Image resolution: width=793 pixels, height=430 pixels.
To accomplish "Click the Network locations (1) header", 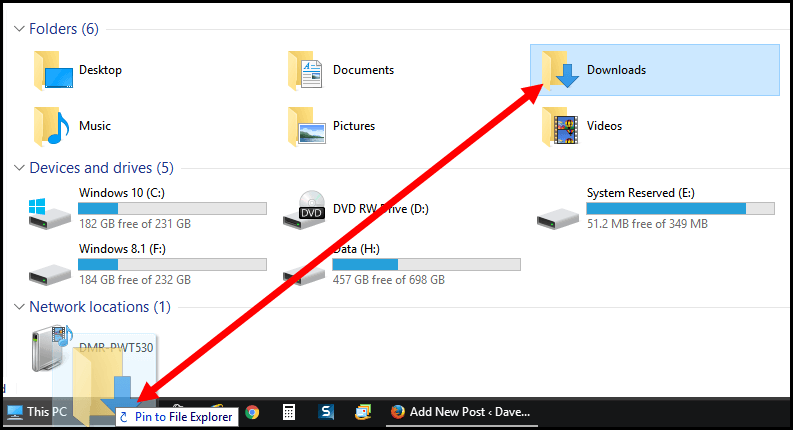I will pyautogui.click(x=100, y=307).
